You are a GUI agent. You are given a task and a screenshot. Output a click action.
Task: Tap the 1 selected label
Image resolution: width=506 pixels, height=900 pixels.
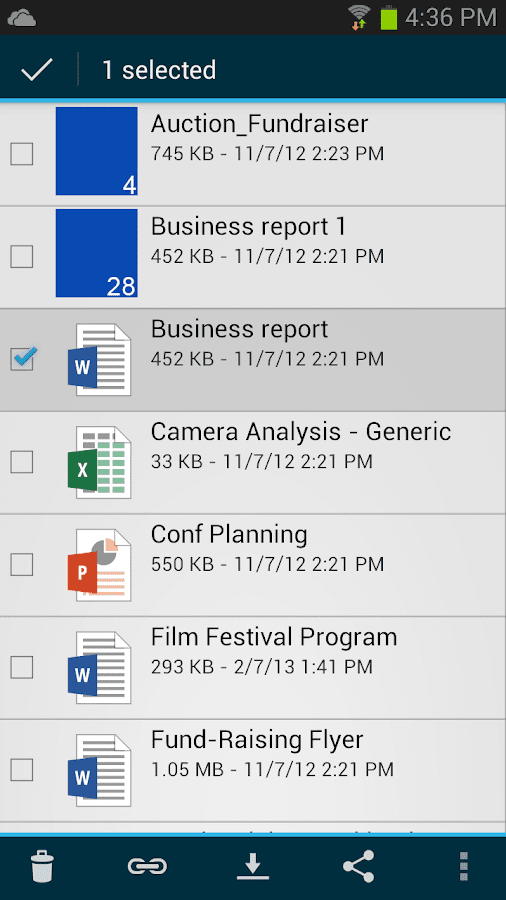click(x=159, y=70)
